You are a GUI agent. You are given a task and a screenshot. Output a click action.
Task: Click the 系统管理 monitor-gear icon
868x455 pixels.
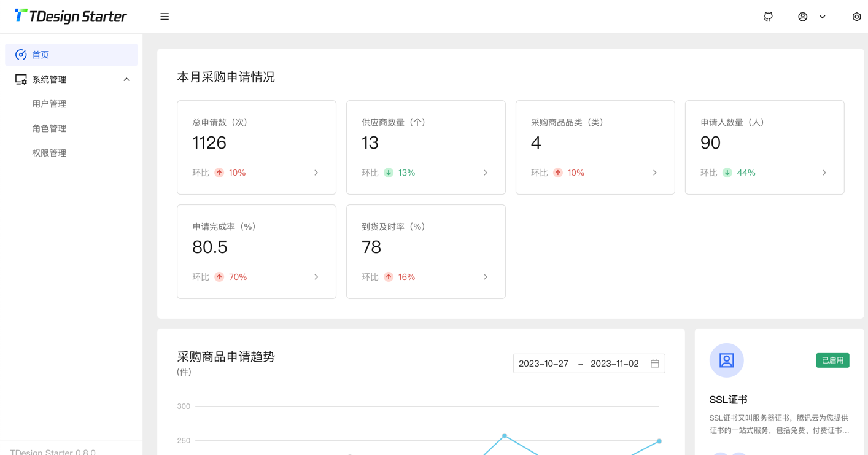[x=21, y=79]
